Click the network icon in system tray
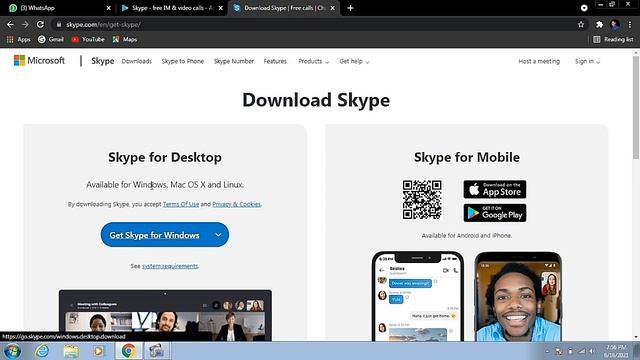The width and height of the screenshot is (640, 360). [582, 351]
